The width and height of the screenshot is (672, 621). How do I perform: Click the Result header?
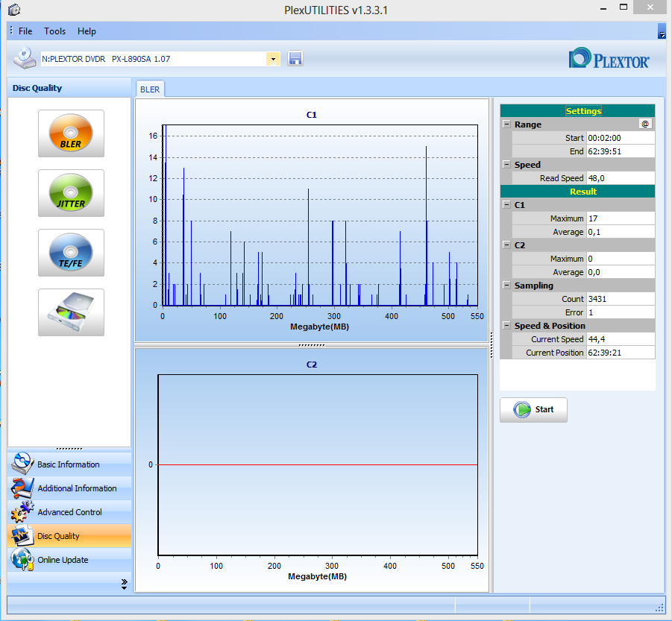pyautogui.click(x=577, y=192)
